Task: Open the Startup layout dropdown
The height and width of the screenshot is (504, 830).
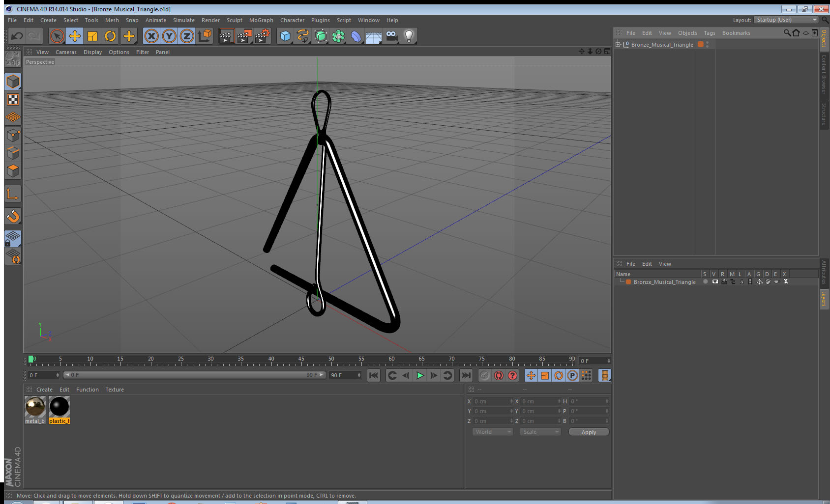Action: point(786,20)
